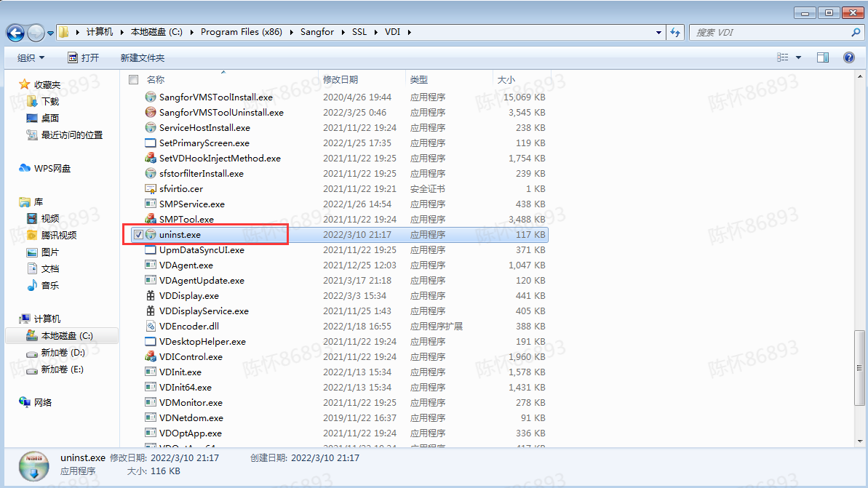Select the VDAgentUpdate.exe file name

click(x=202, y=281)
